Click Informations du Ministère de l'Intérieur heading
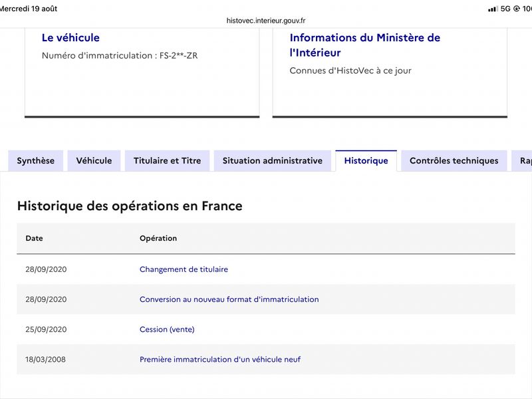Image resolution: width=532 pixels, height=399 pixels. pos(364,45)
